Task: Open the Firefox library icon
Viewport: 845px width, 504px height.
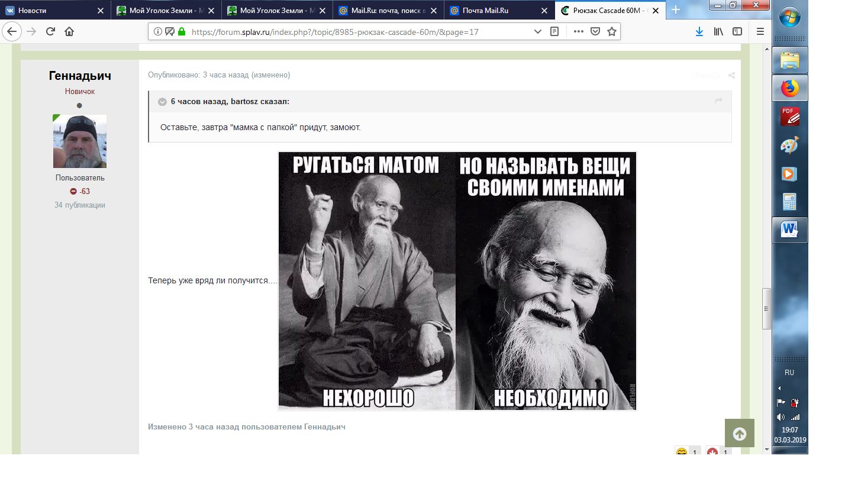Action: tap(718, 31)
